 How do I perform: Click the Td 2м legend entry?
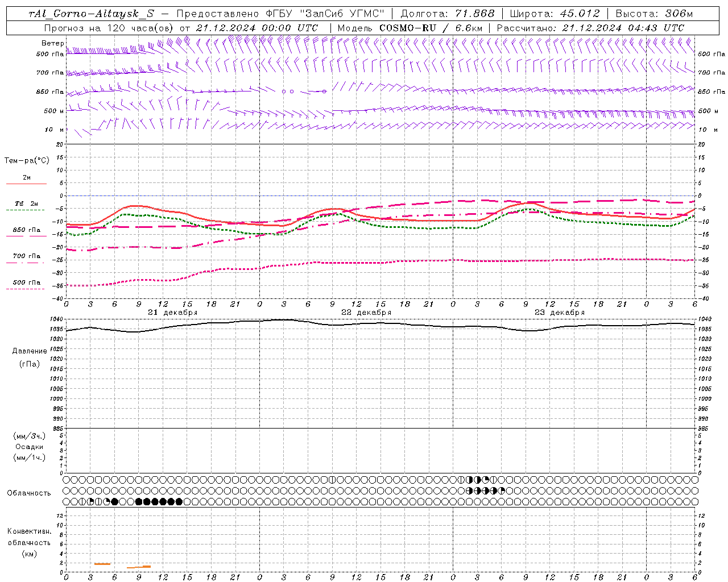click(27, 203)
